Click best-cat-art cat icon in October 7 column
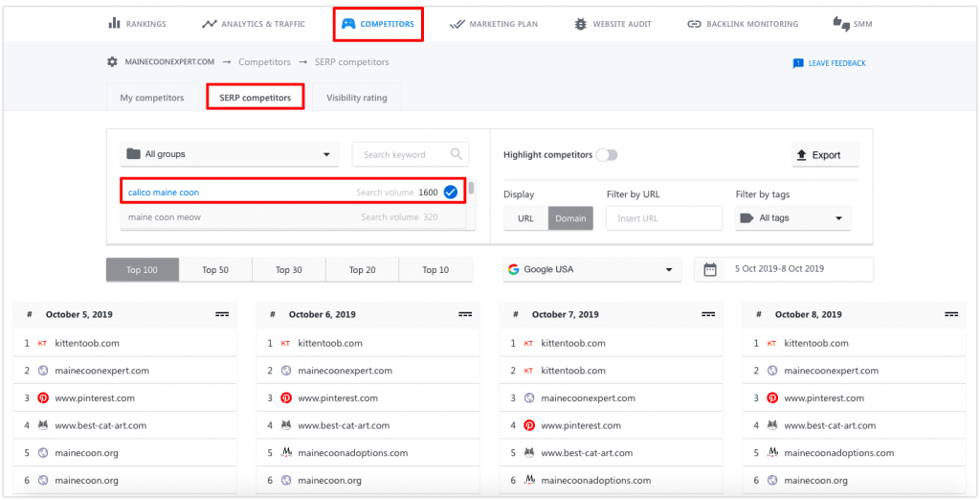The height and width of the screenshot is (500, 980). 529,453
